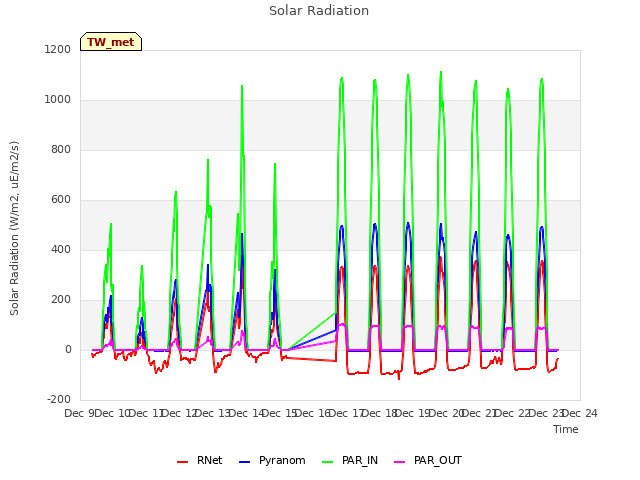Click the -200 y-axis tick label
The height and width of the screenshot is (480, 640).
point(59,399)
